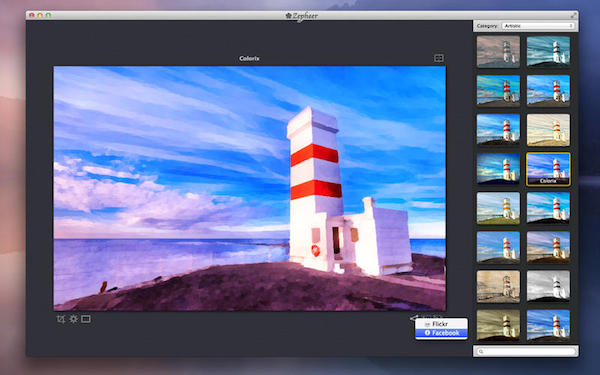Apply the sepia beige filter thumbnail
The height and width of the screenshot is (375, 600).
(x=498, y=286)
